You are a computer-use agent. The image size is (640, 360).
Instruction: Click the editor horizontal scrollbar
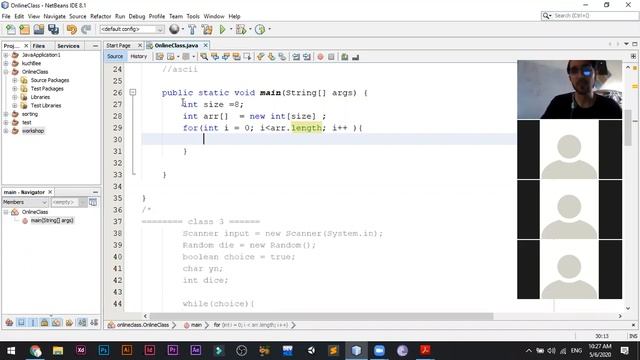point(321,316)
